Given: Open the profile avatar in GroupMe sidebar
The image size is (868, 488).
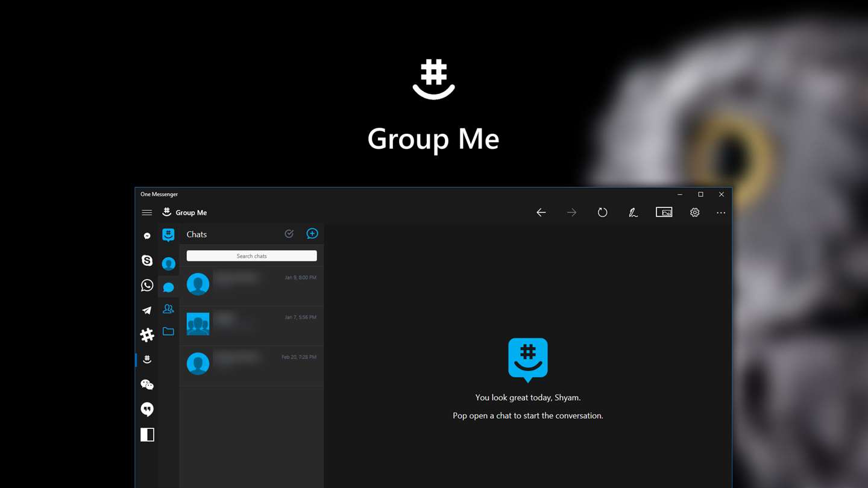Looking at the screenshot, I should (x=168, y=263).
